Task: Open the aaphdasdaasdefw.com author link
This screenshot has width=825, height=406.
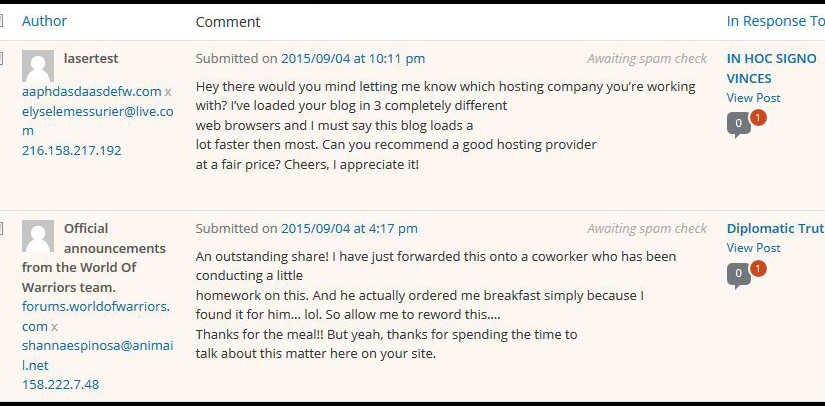Action: pyautogui.click(x=91, y=91)
